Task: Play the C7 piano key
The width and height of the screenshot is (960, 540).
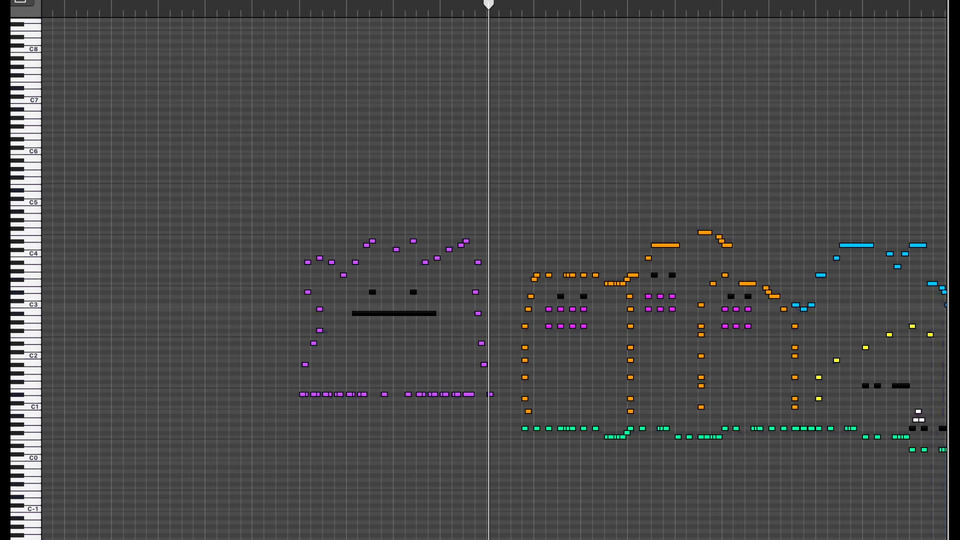Action: click(26, 100)
